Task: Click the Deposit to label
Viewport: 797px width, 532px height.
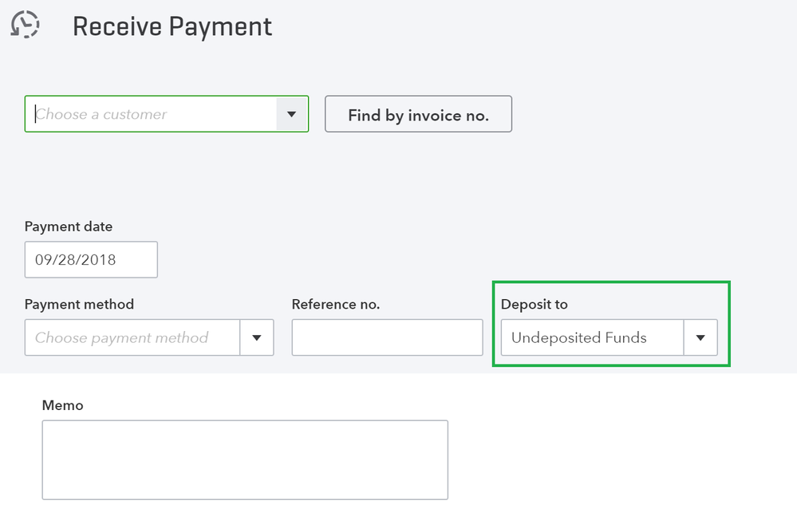Action: pyautogui.click(x=535, y=304)
